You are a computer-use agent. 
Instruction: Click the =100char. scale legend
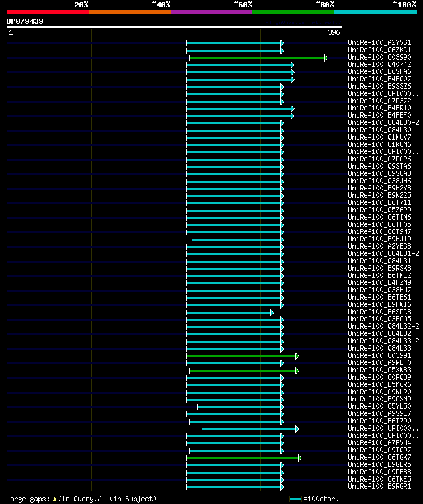(x=315, y=499)
